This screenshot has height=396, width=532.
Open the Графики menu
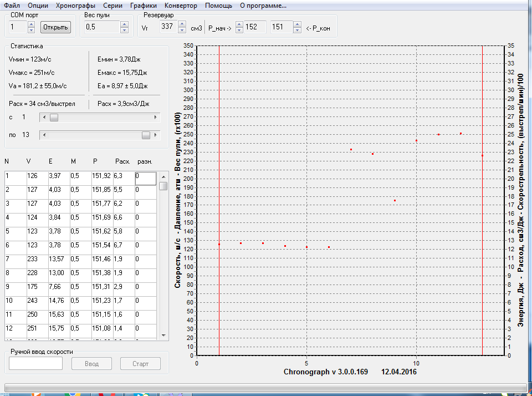pos(144,6)
